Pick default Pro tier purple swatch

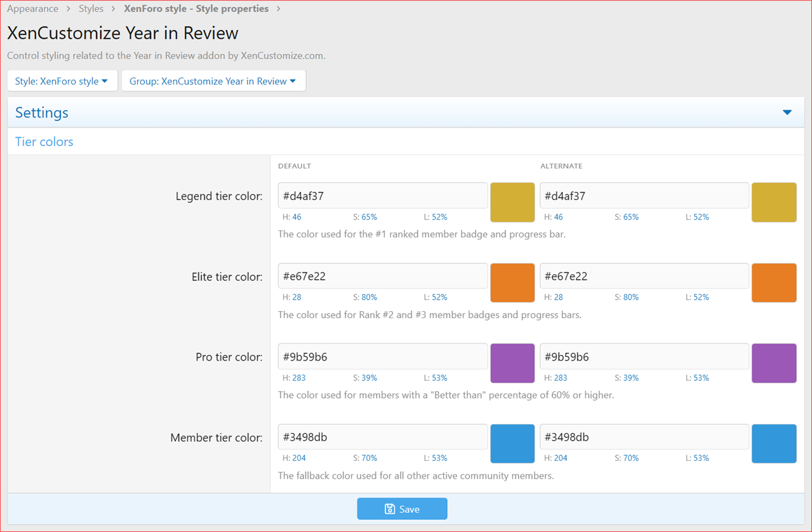pyautogui.click(x=512, y=363)
